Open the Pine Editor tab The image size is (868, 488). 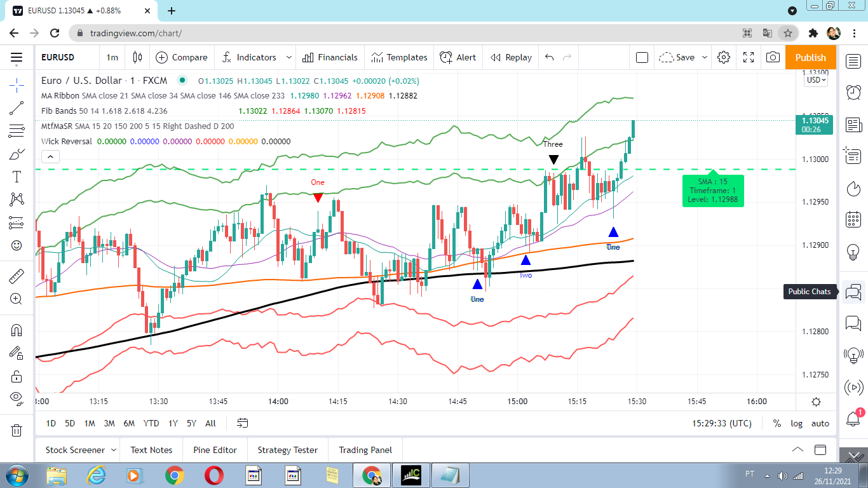click(215, 450)
